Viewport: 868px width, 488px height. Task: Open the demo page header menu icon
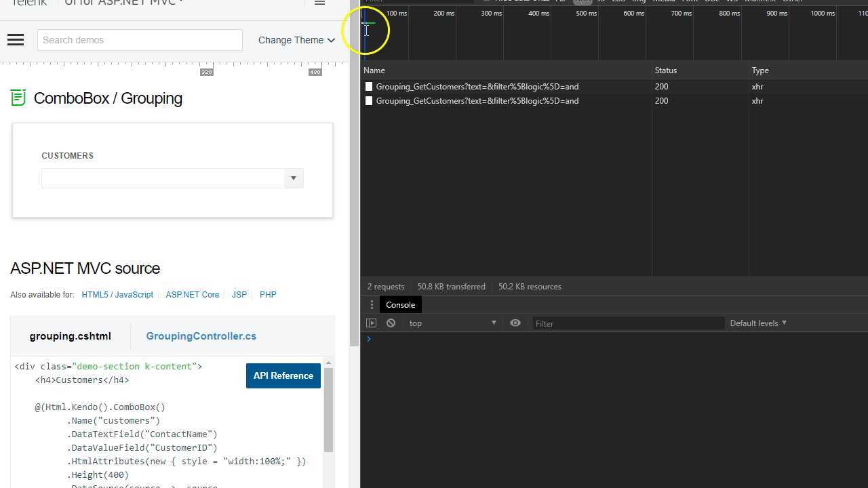319,3
